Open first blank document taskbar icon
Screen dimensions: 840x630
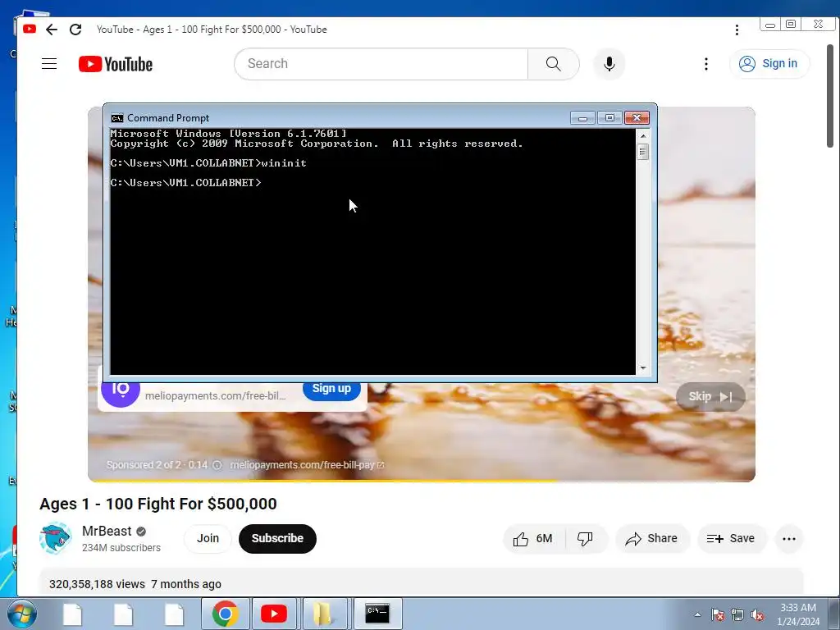point(73,614)
